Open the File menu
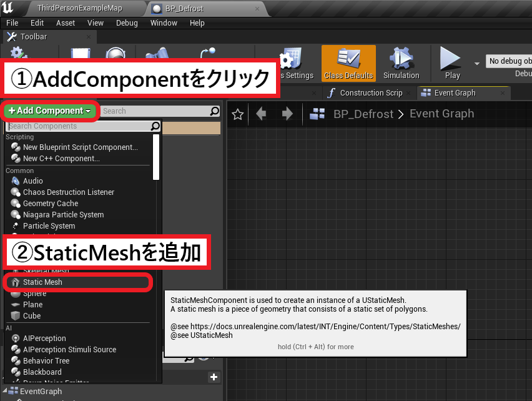This screenshot has width=532, height=401. click(12, 22)
